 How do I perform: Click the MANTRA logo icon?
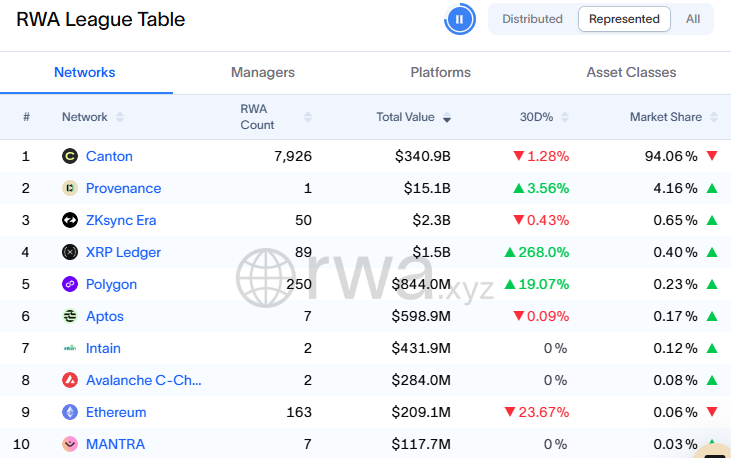click(70, 444)
